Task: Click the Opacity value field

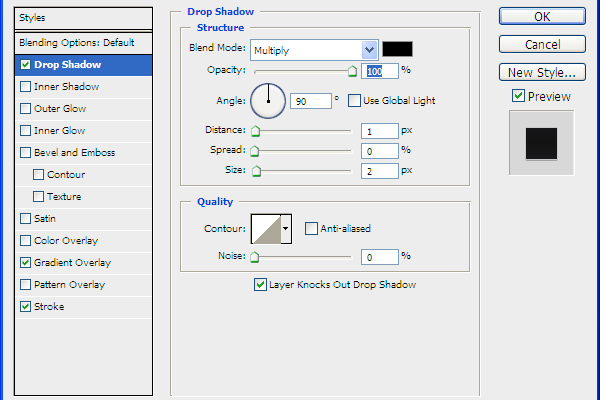Action: [380, 71]
